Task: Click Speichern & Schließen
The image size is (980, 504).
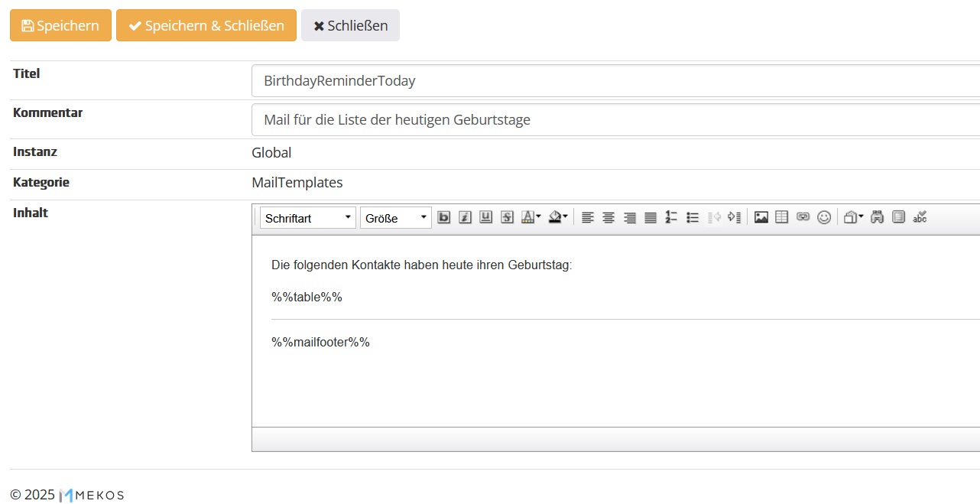Action: (x=206, y=25)
